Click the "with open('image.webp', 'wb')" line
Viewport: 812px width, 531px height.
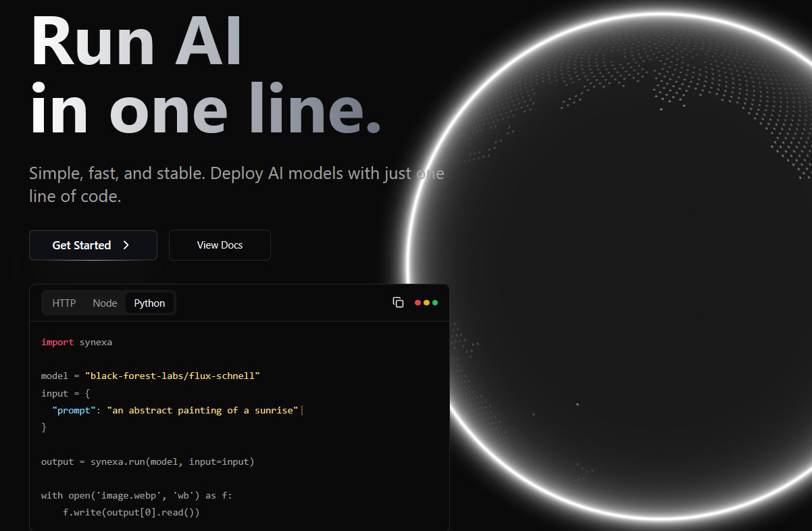tap(137, 496)
